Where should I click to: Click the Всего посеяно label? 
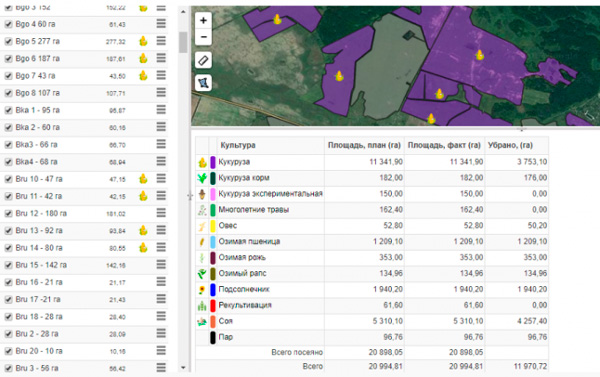297,352
